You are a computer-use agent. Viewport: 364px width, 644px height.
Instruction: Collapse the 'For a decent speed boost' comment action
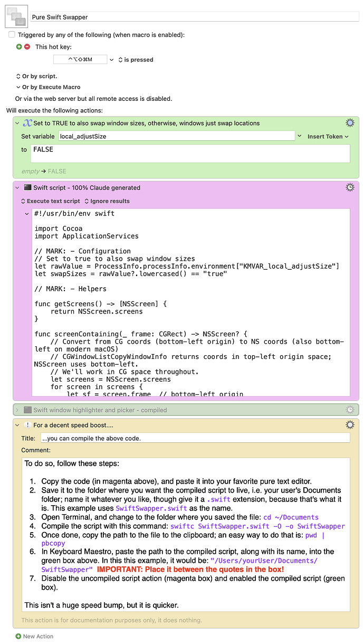17,425
